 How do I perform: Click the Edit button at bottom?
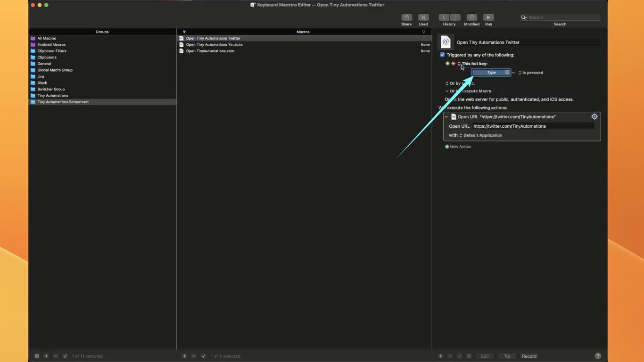click(485, 356)
